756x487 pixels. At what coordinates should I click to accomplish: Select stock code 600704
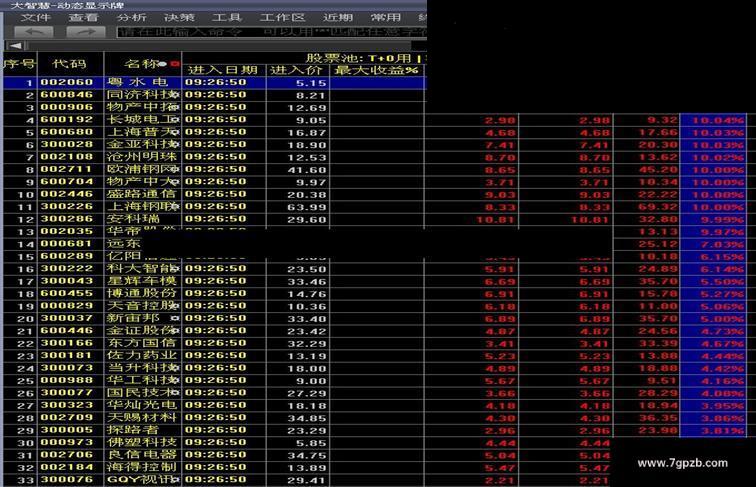coord(67,182)
